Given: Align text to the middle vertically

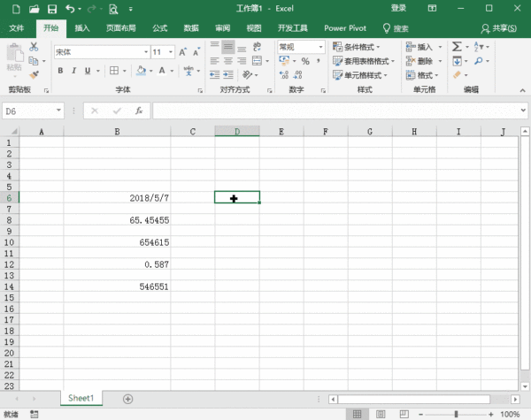Looking at the screenshot, I should click(x=228, y=47).
